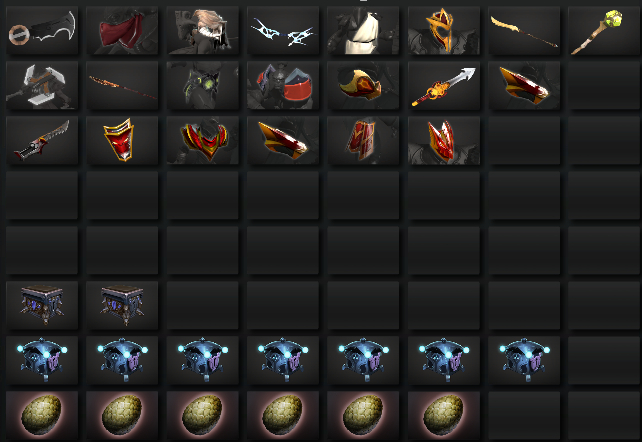642x442 pixels.
Task: Open the first dark treasure chest
Action: [x=42, y=305]
